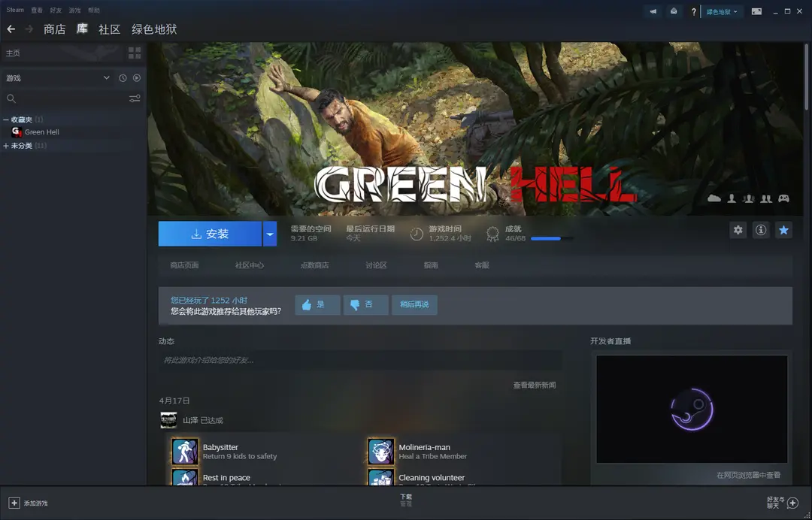The height and width of the screenshot is (520, 812).
Task: Open the 好友 menu
Action: [x=56, y=10]
